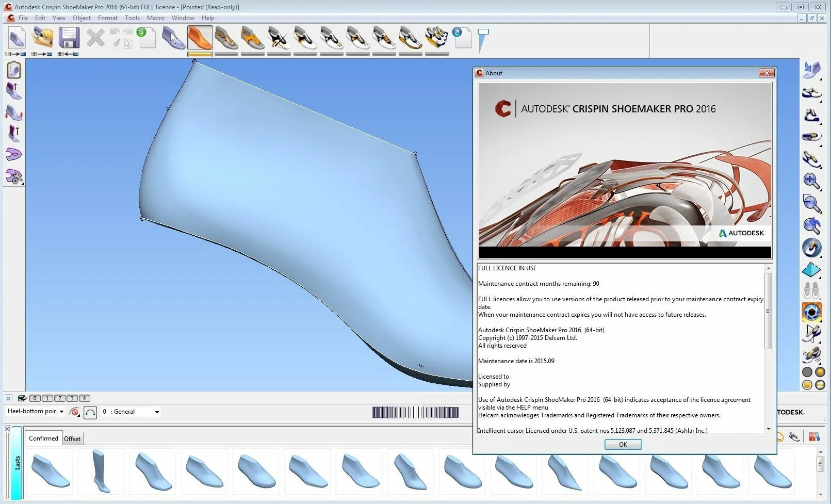Open the Object menu
831x504 pixels.
pyautogui.click(x=82, y=18)
